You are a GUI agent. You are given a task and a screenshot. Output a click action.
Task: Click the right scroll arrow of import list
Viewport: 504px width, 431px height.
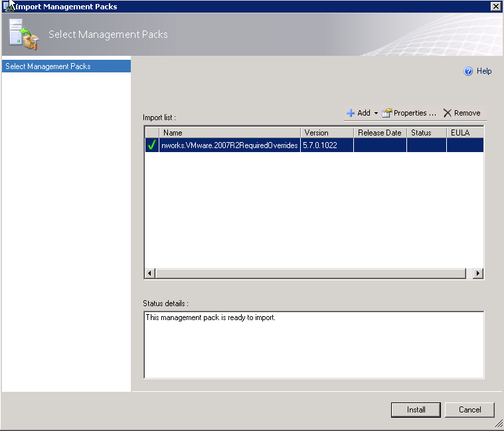478,273
